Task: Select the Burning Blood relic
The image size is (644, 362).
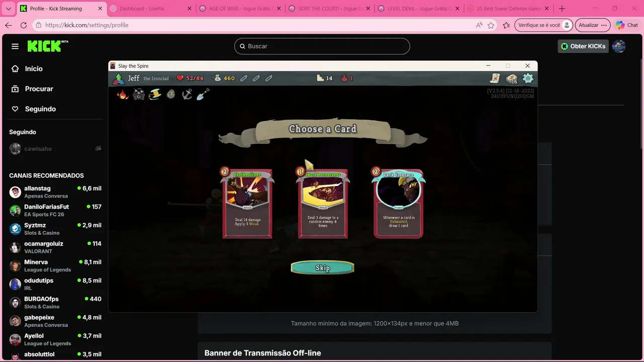Action: [123, 94]
